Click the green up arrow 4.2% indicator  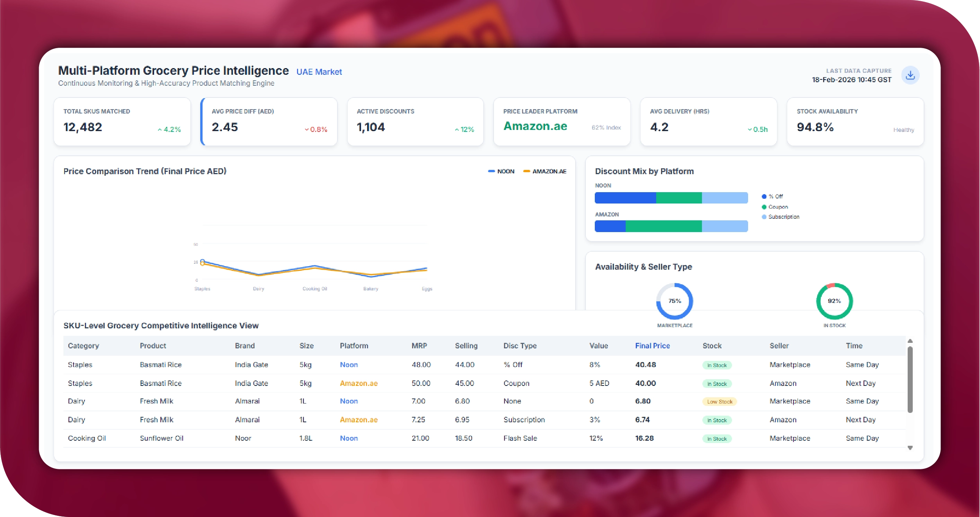tap(169, 130)
